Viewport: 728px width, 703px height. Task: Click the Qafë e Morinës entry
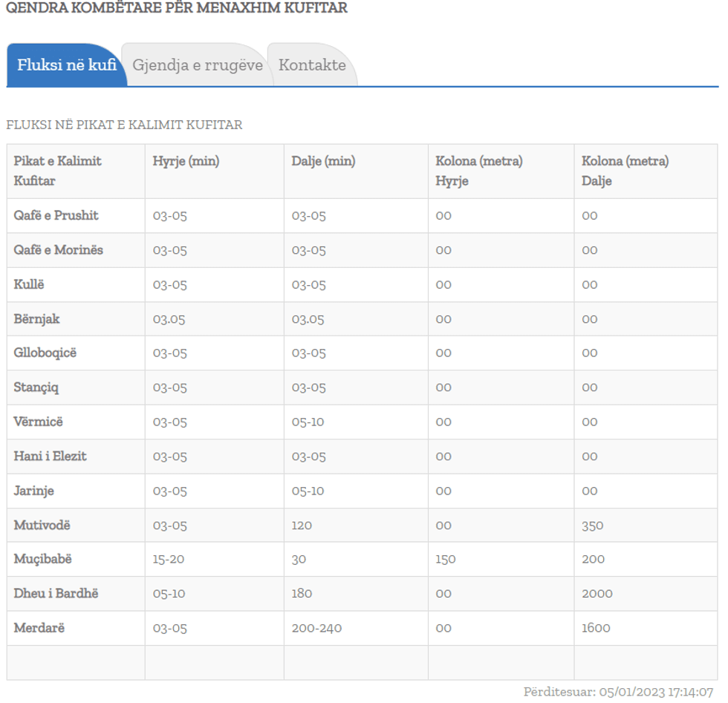tap(56, 250)
